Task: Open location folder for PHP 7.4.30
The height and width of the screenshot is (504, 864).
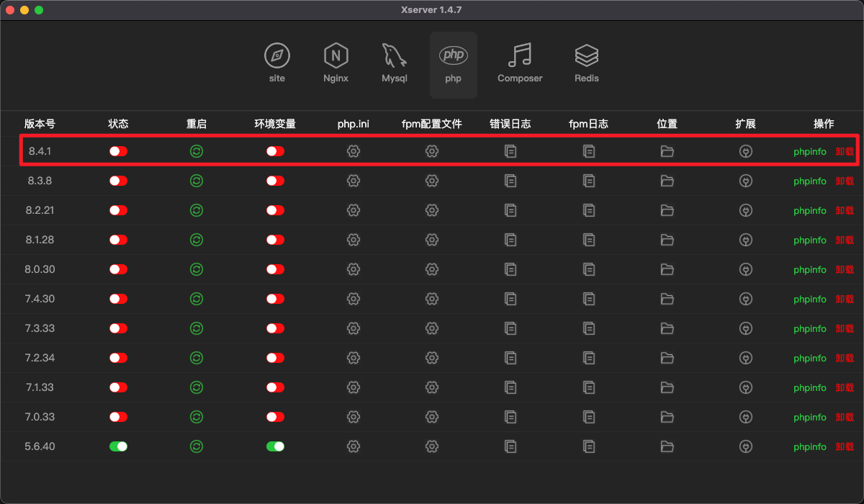Action: coord(667,299)
